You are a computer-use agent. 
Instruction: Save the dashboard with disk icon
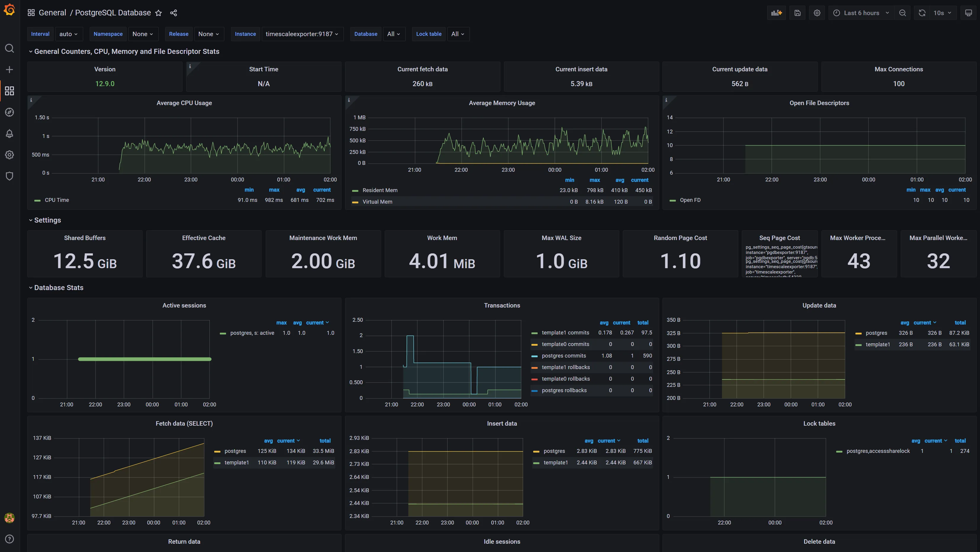click(797, 13)
